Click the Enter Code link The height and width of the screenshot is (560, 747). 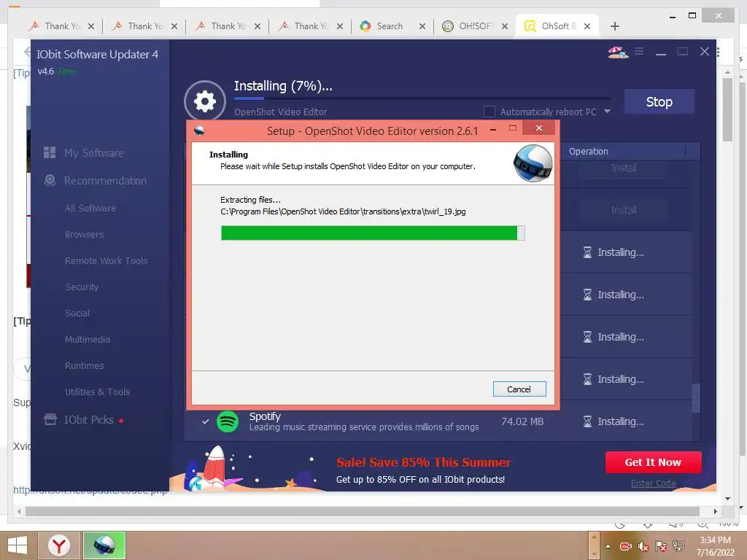click(x=653, y=483)
